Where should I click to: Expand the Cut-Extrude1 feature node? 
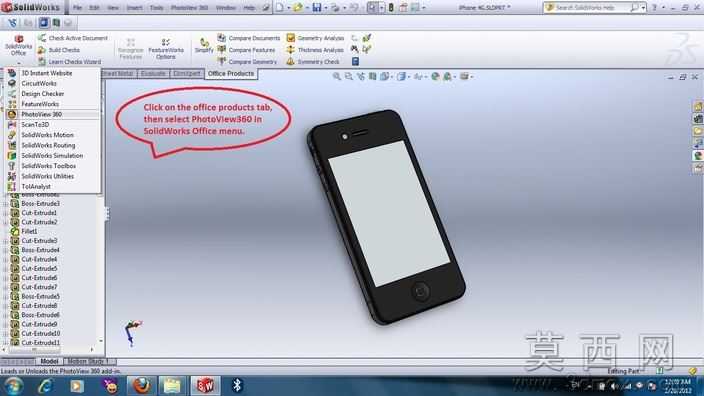[x=5, y=213]
